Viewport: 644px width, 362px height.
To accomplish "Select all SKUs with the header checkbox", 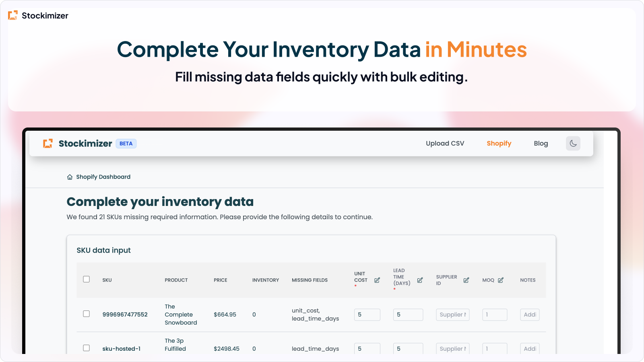I will pos(86,278).
